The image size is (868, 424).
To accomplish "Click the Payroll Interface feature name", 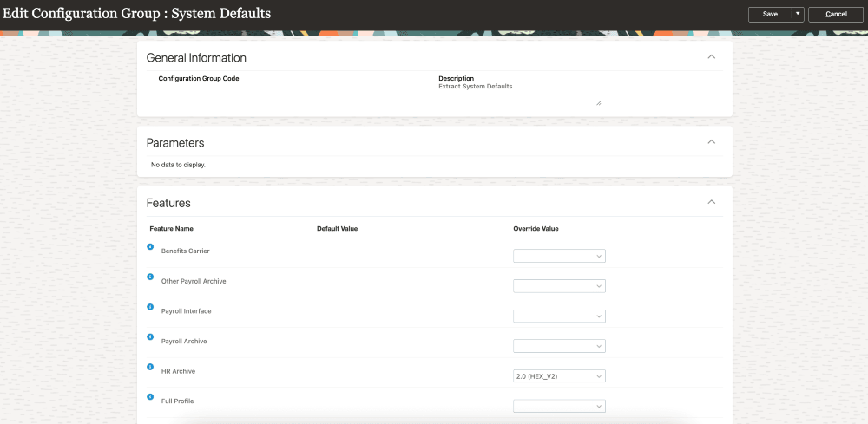I will (x=186, y=311).
